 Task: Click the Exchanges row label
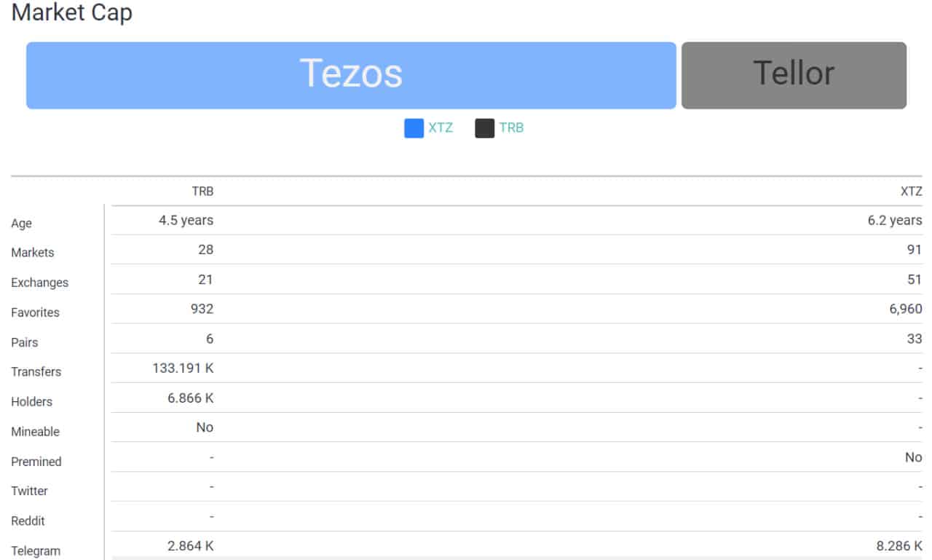(x=39, y=283)
